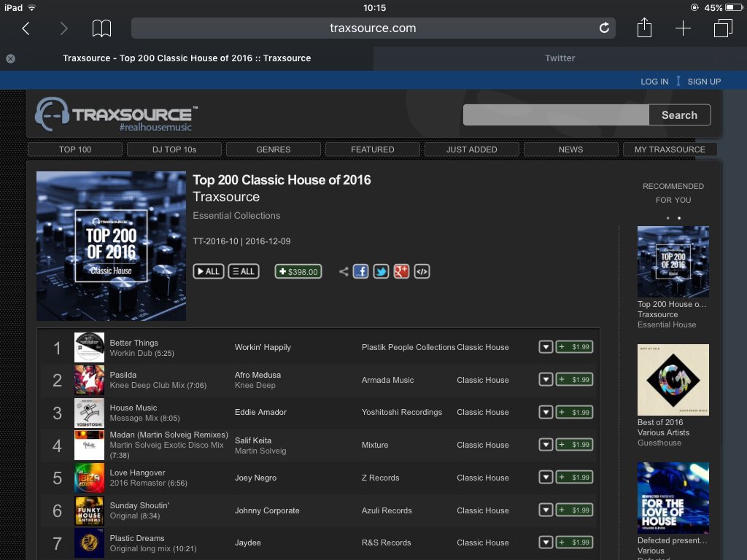Screen dimensions: 747x560
Task: Click Pasilda track artwork
Action: pos(89,380)
